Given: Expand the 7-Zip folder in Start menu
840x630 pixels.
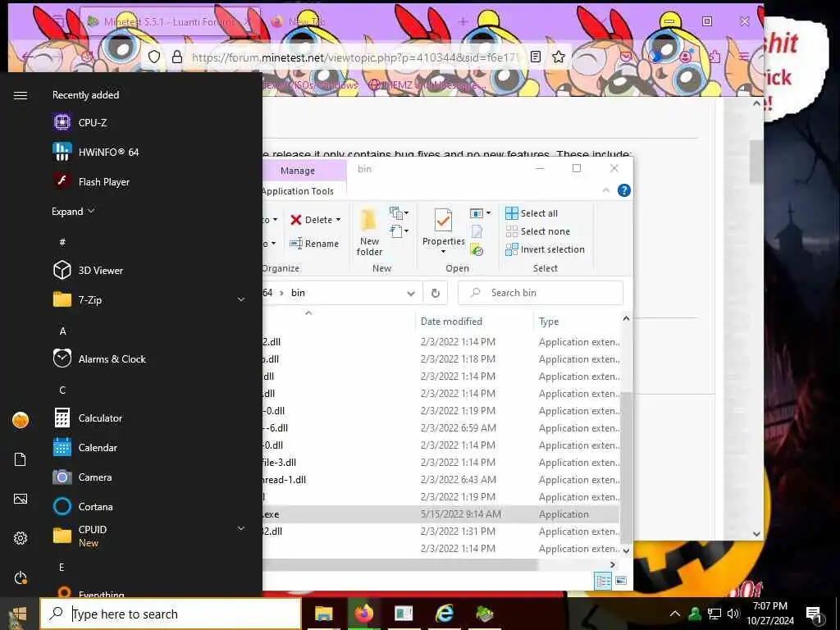Looking at the screenshot, I should click(241, 299).
